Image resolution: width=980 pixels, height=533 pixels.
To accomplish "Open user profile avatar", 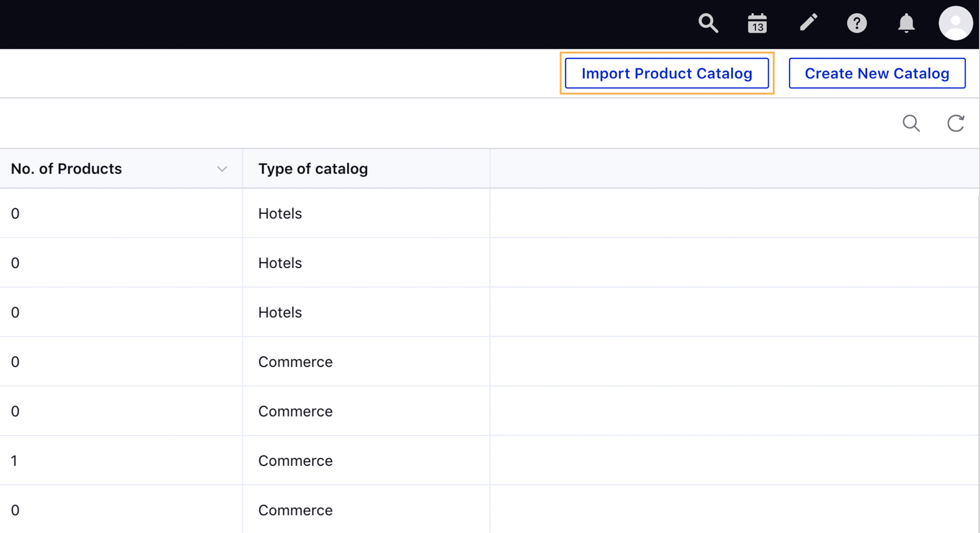I will (x=956, y=23).
